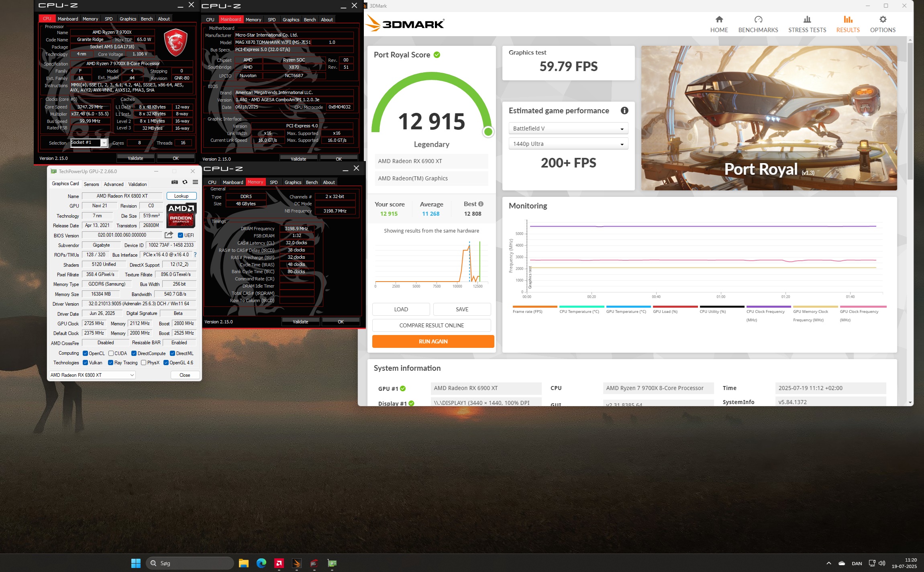Switch to Validation tab in GPU-Z
This screenshot has width=924, height=572.
[x=137, y=184]
